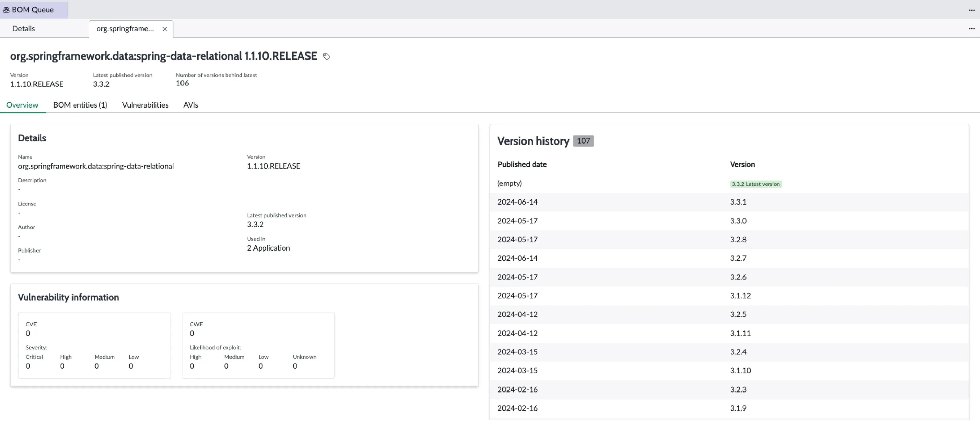
Task: Switch to the Details tab
Action: pos(24,29)
